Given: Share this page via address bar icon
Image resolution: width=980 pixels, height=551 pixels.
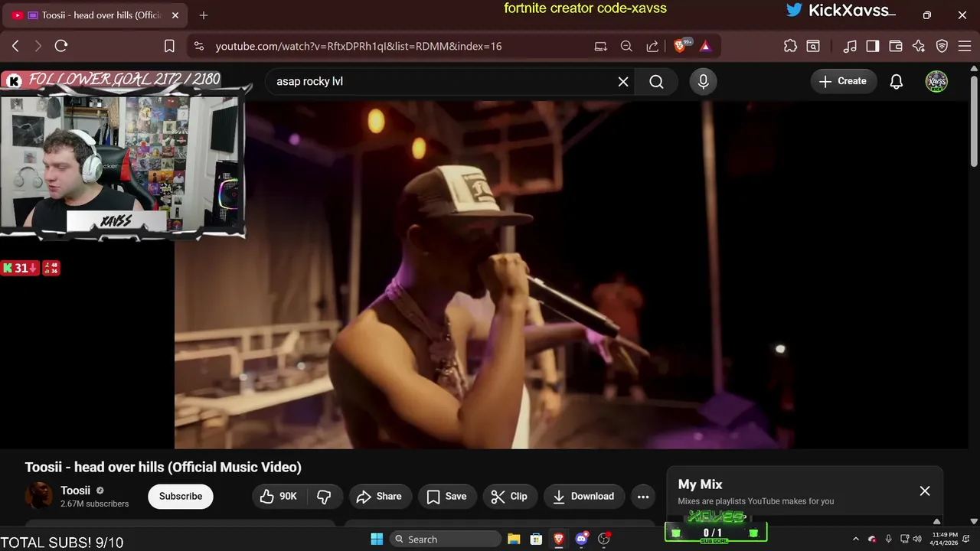Looking at the screenshot, I should [x=652, y=46].
